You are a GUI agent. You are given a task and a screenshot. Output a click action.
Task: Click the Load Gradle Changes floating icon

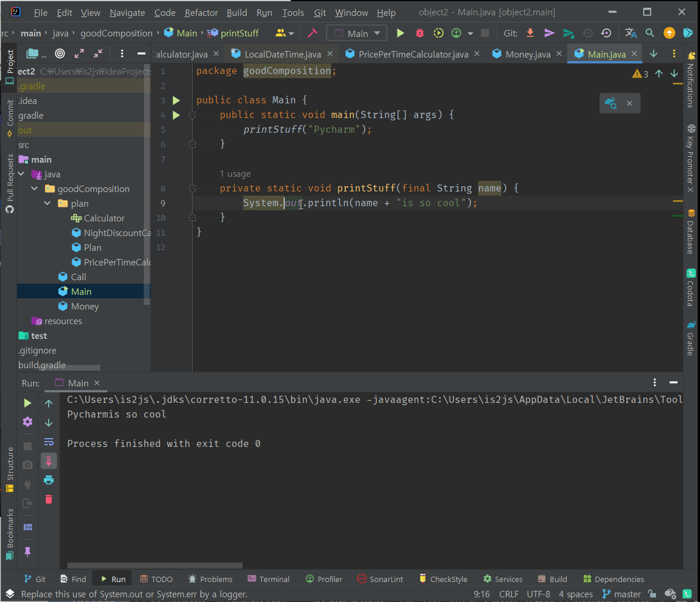[x=611, y=103]
